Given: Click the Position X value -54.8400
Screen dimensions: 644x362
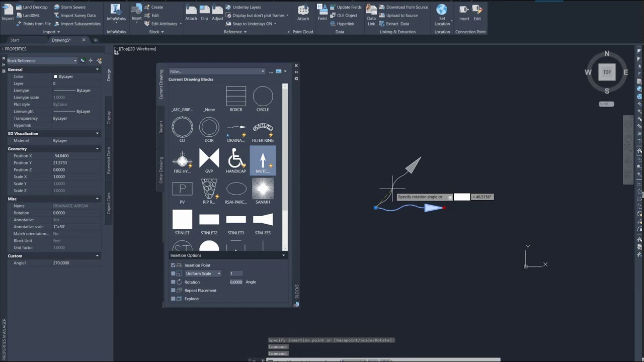Looking at the screenshot, I should coord(61,156).
